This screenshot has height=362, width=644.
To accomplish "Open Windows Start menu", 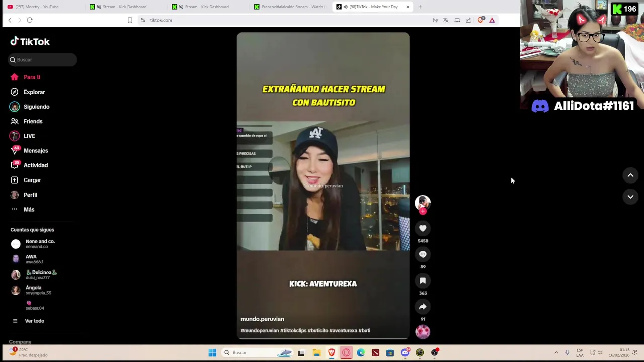I will point(212,353).
